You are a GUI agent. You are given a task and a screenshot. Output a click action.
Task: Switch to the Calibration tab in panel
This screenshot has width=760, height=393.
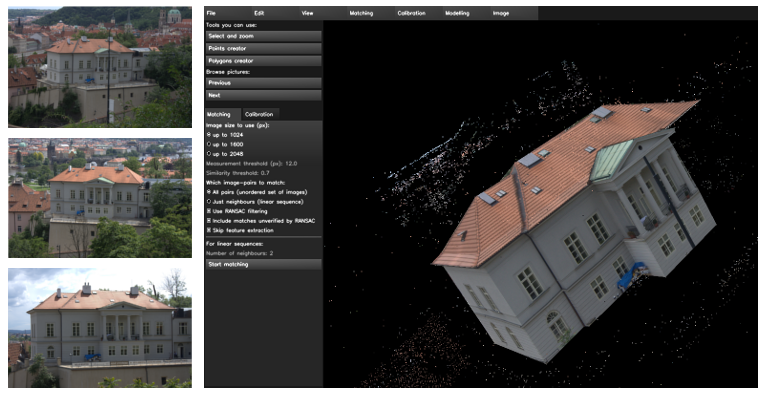[x=260, y=114]
